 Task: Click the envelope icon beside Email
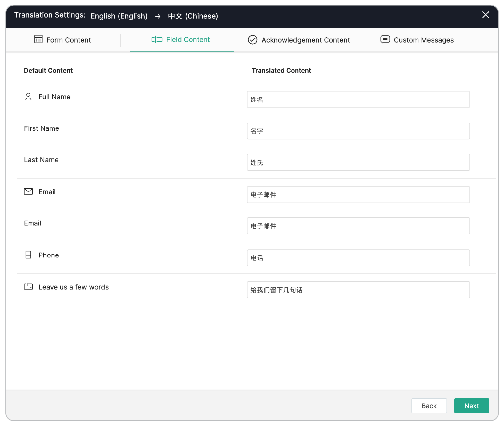[x=28, y=191]
